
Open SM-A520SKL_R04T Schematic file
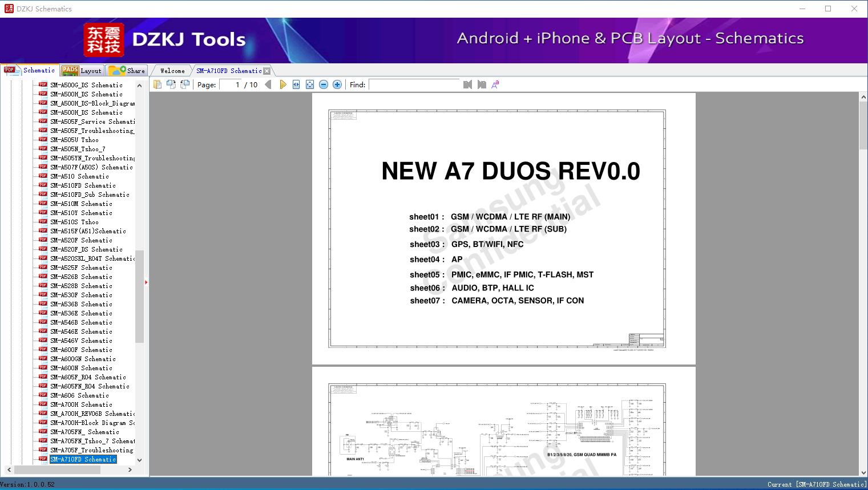92,258
